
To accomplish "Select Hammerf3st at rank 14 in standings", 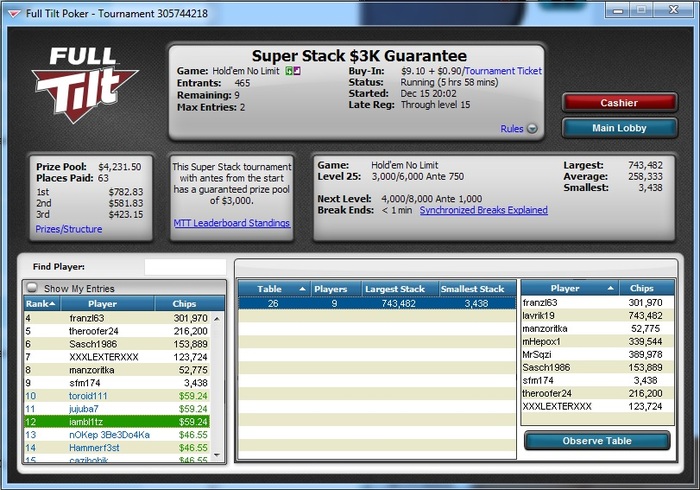I will pyautogui.click(x=117, y=448).
